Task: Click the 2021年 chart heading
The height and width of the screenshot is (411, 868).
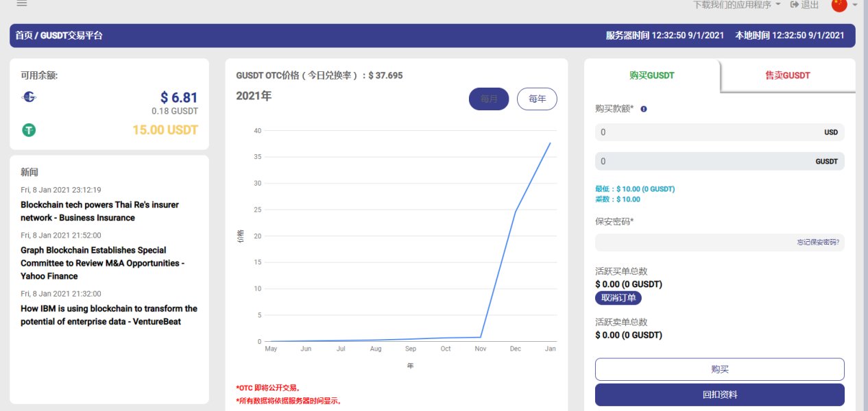Action: (x=254, y=96)
